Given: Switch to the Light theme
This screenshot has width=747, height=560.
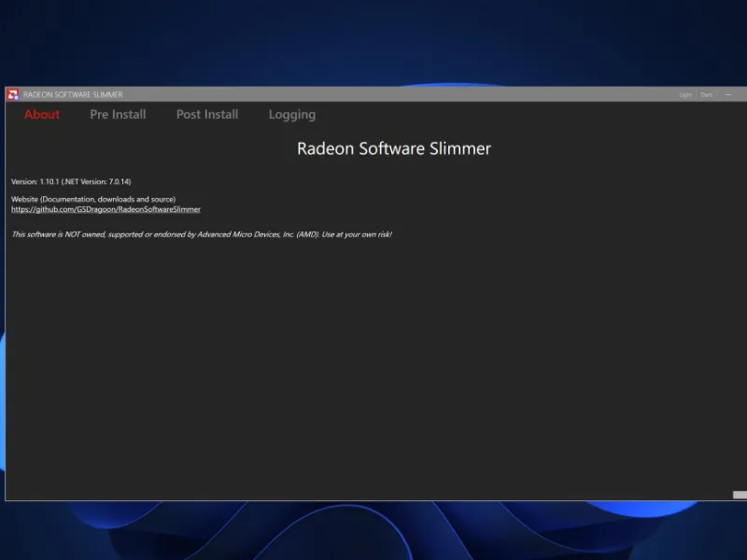Looking at the screenshot, I should click(685, 95).
